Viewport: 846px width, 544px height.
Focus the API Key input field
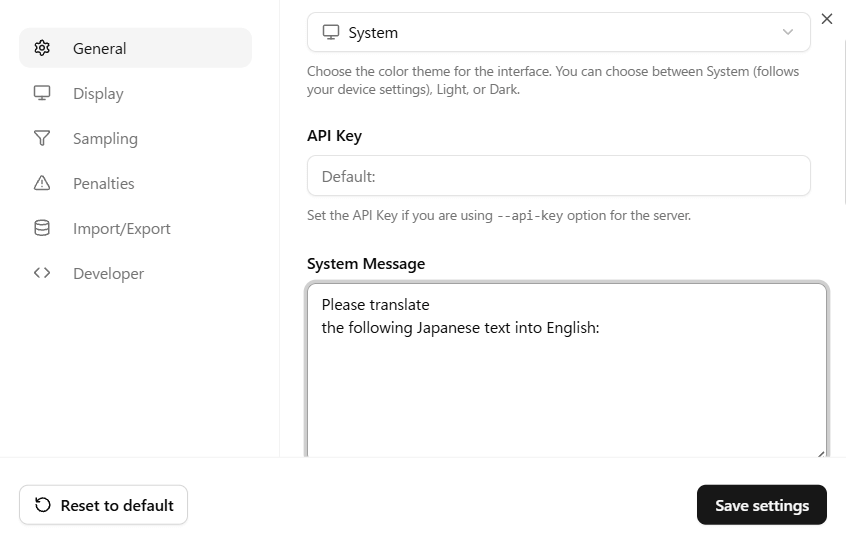click(x=558, y=176)
